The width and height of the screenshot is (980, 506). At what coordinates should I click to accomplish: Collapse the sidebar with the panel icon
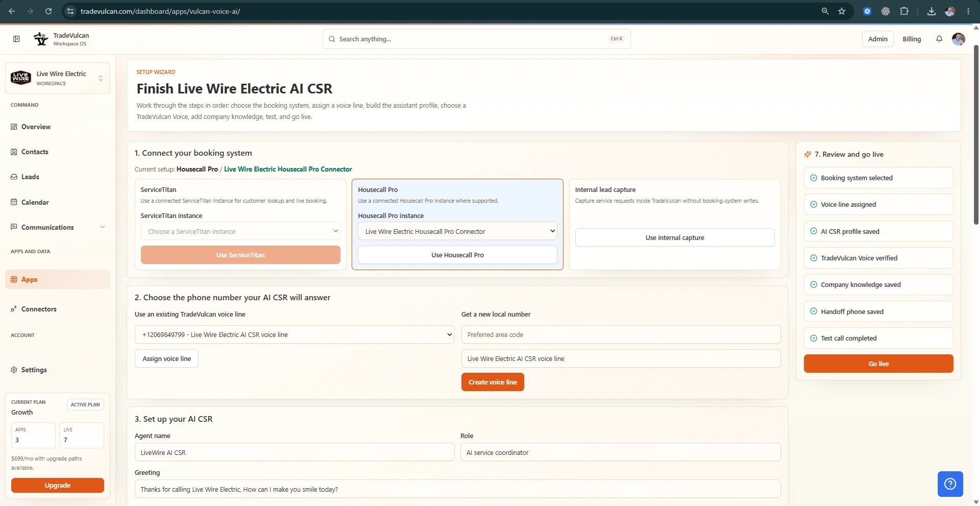tap(16, 39)
